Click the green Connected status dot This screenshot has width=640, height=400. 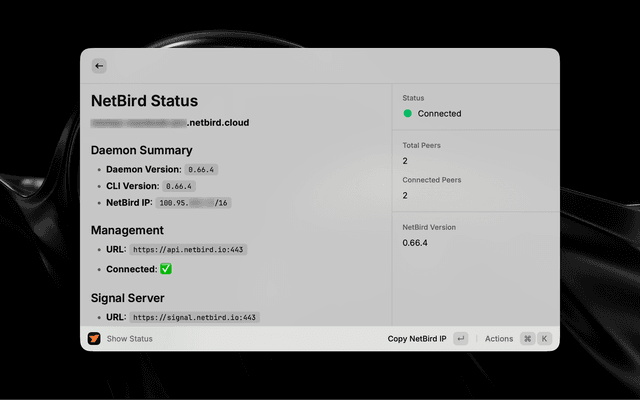tap(407, 114)
